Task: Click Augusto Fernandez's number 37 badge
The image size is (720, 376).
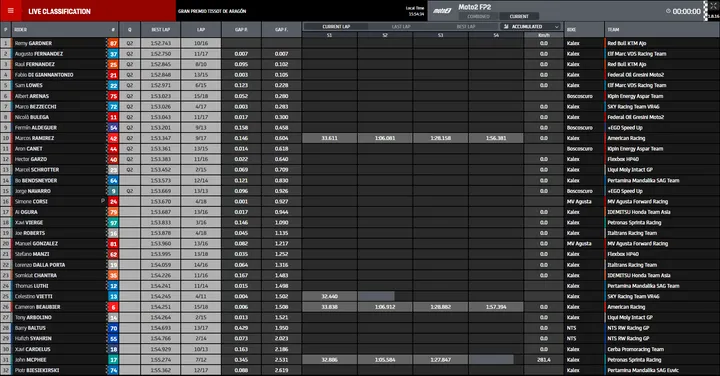Action: (x=113, y=54)
